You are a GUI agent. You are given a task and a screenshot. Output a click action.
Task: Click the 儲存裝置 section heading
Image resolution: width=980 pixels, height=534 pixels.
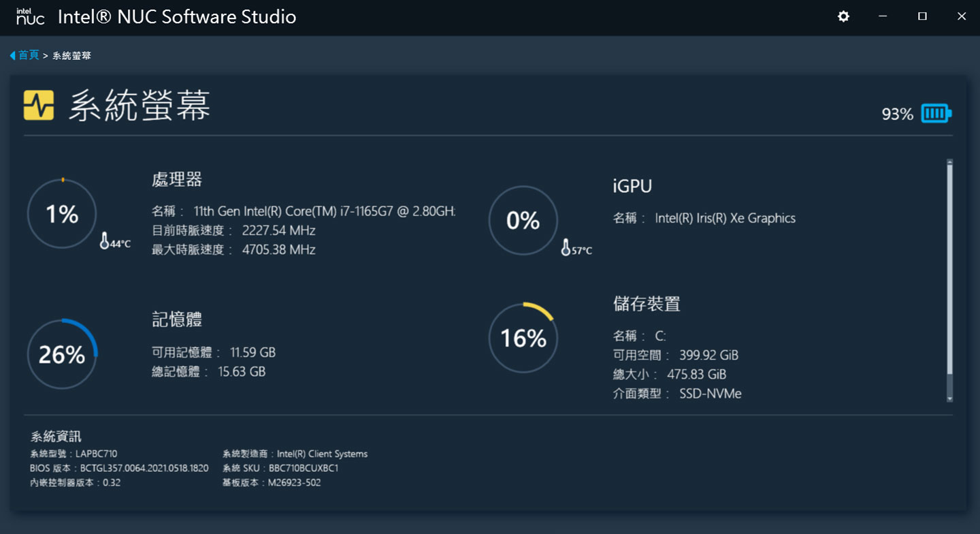(647, 304)
